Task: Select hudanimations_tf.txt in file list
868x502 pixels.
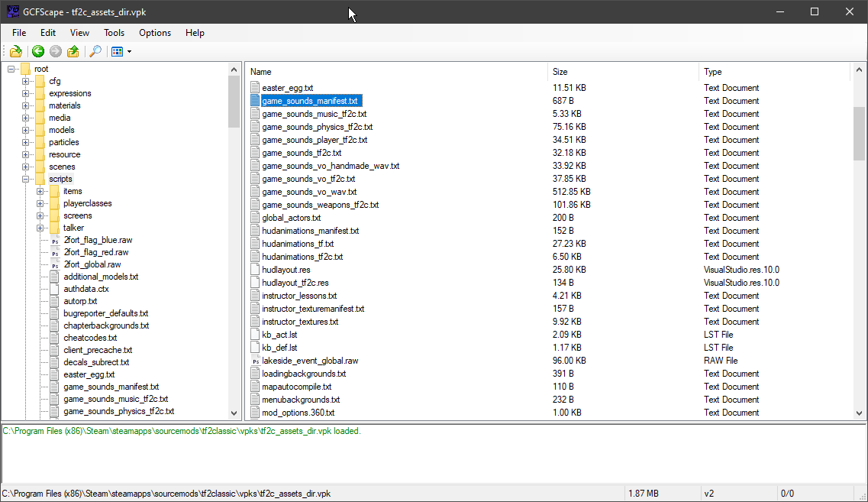Action: [298, 244]
